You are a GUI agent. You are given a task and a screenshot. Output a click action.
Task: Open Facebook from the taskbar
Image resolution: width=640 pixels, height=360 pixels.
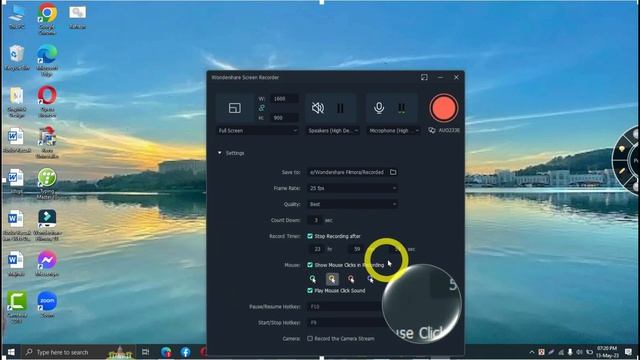[185, 352]
